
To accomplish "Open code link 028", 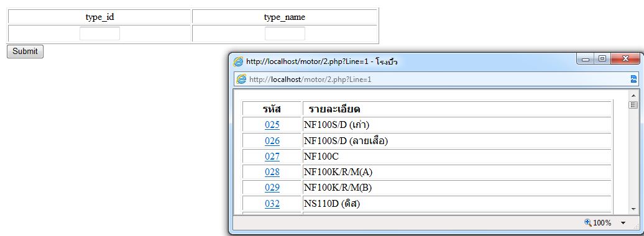I will (272, 172).
